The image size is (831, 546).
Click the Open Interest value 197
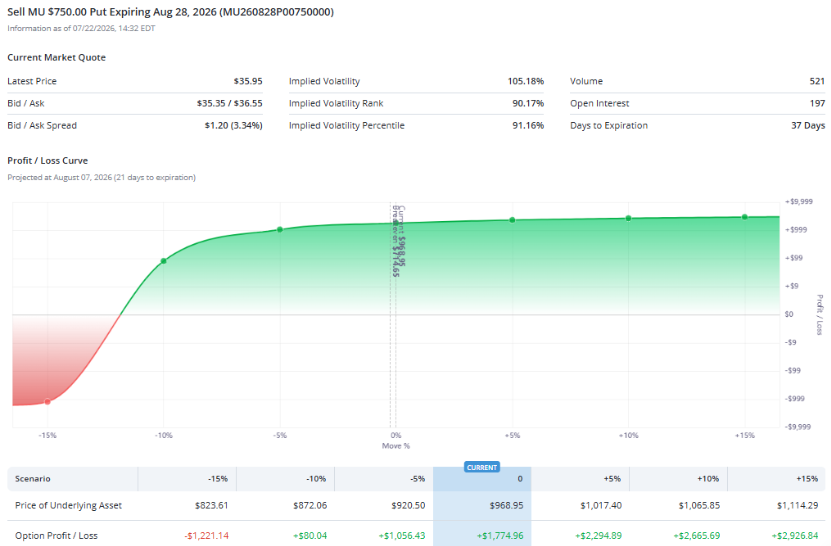pos(817,103)
